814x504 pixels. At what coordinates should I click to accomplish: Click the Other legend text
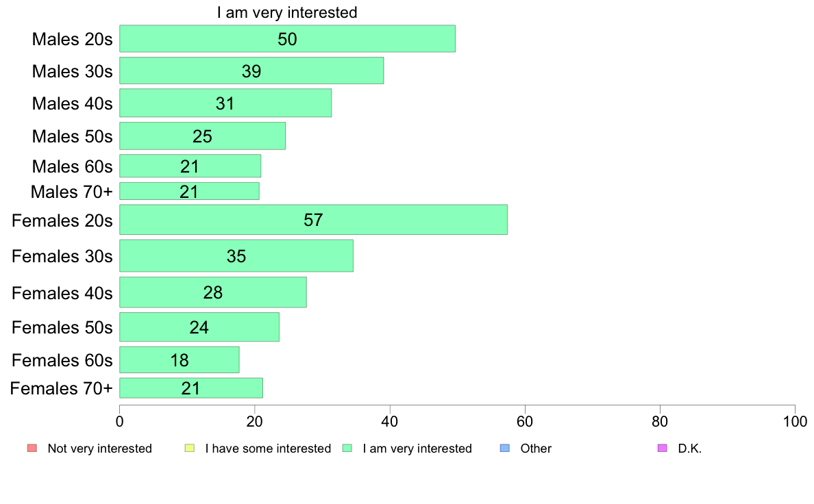click(536, 449)
